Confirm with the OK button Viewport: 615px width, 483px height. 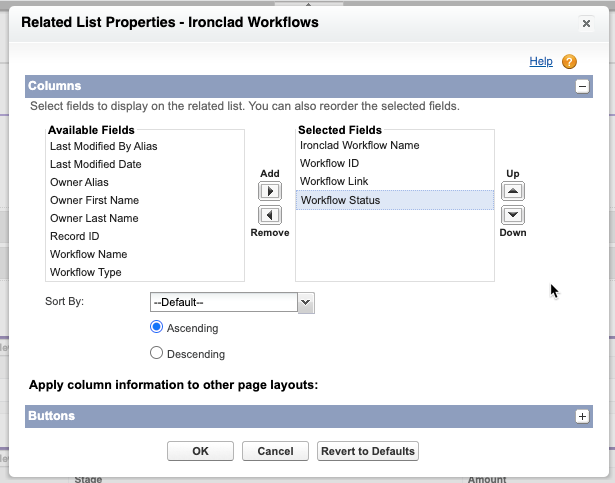point(200,451)
